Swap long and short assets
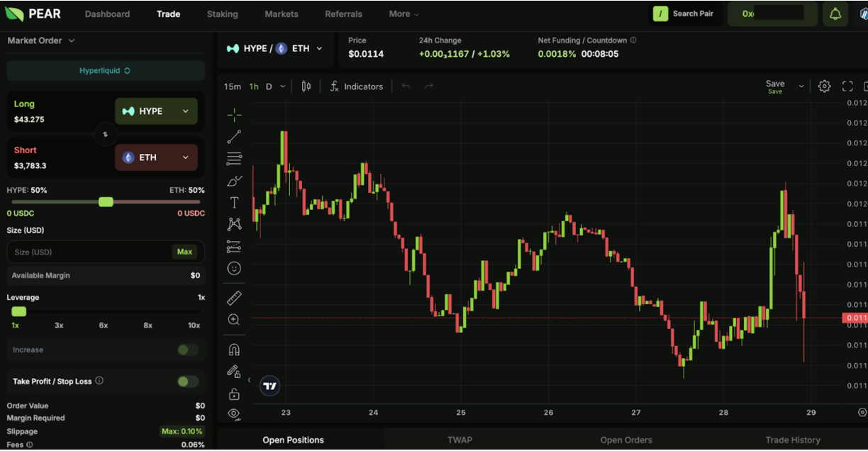 point(105,134)
